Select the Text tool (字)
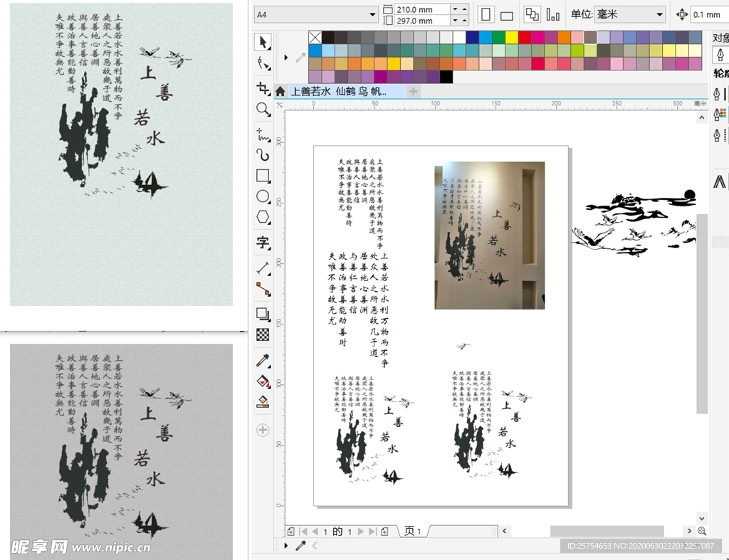Image resolution: width=729 pixels, height=560 pixels. [x=263, y=243]
